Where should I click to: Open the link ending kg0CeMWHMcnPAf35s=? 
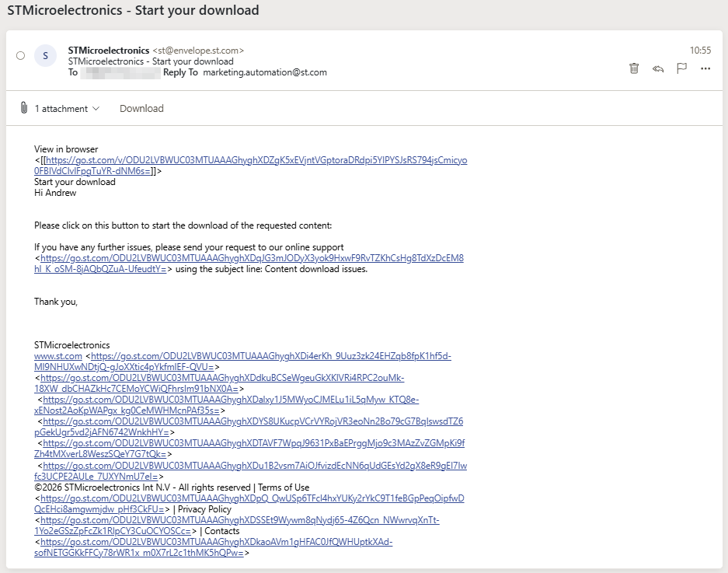226,405
